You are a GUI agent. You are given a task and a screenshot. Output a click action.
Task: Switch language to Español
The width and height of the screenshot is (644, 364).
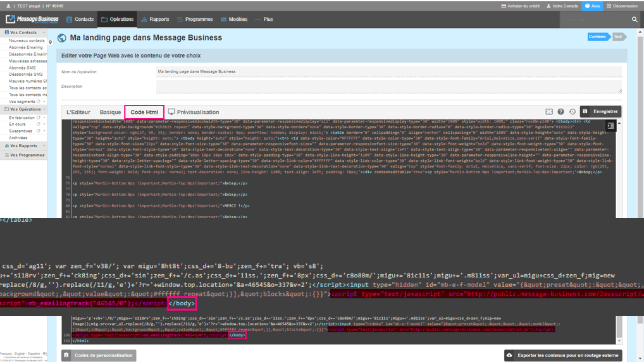(x=34, y=354)
